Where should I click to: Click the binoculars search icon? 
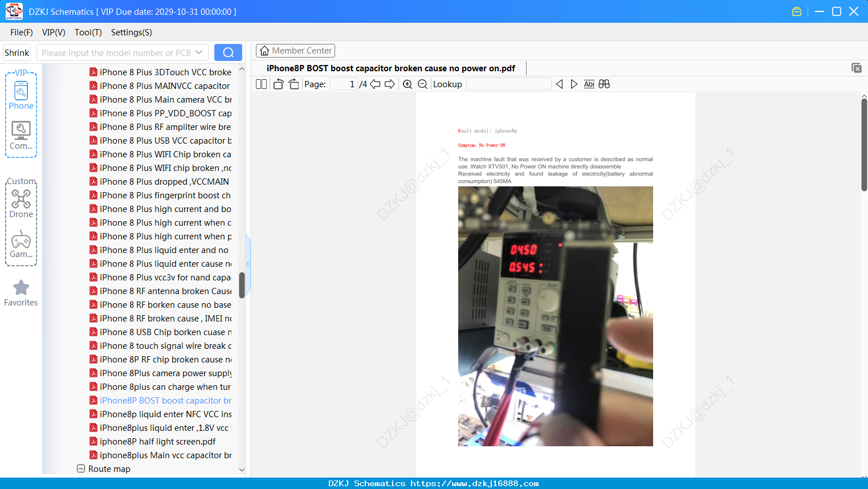[x=604, y=84]
